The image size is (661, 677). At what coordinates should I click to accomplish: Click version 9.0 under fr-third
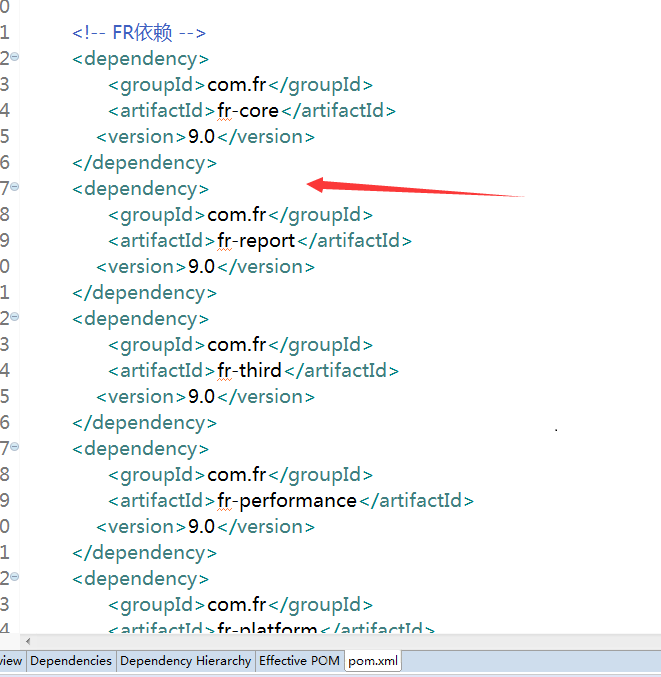[x=201, y=397]
